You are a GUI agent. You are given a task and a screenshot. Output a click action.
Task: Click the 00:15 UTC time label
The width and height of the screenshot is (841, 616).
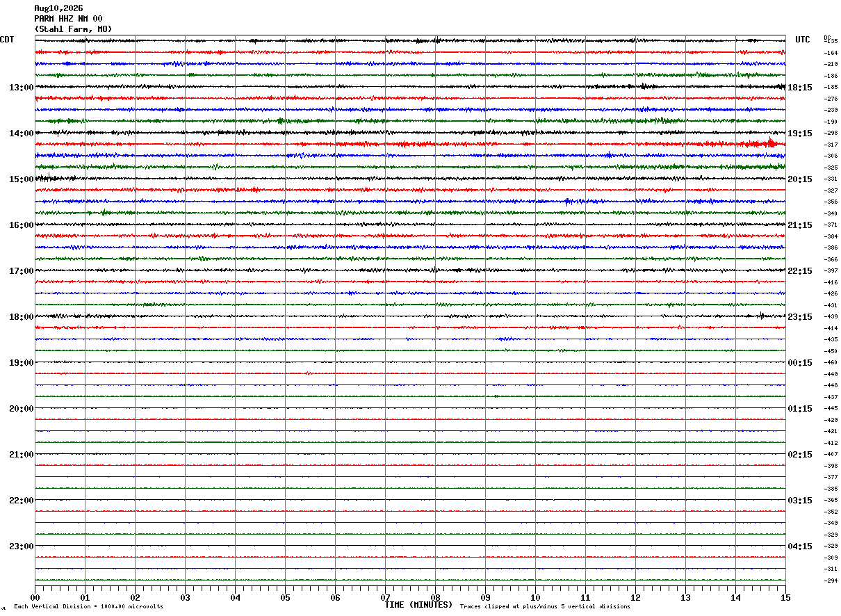pyautogui.click(x=800, y=363)
